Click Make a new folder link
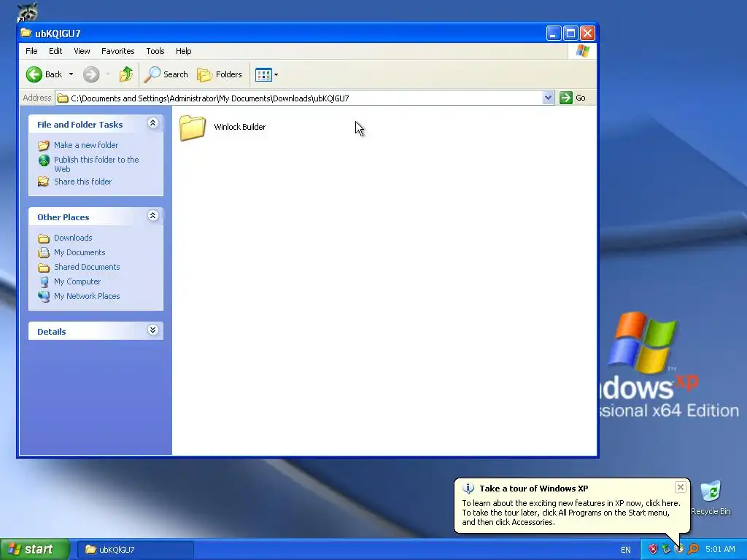Screen dimensions: 747x560 (x=86, y=145)
